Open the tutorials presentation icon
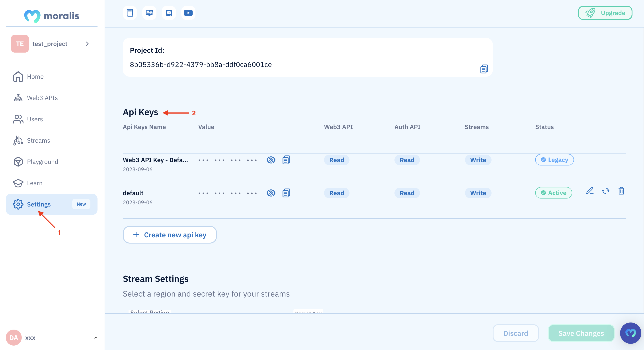This screenshot has height=350, width=644. pos(149,13)
